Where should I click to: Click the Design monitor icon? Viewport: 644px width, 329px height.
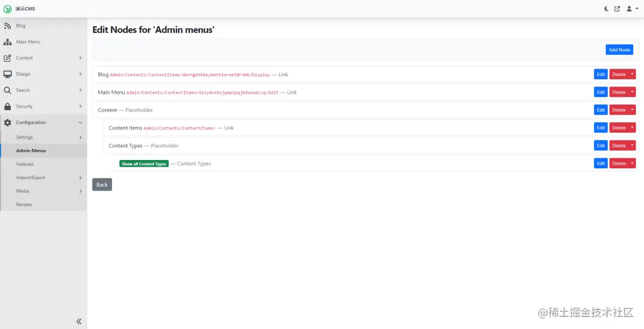point(7,74)
